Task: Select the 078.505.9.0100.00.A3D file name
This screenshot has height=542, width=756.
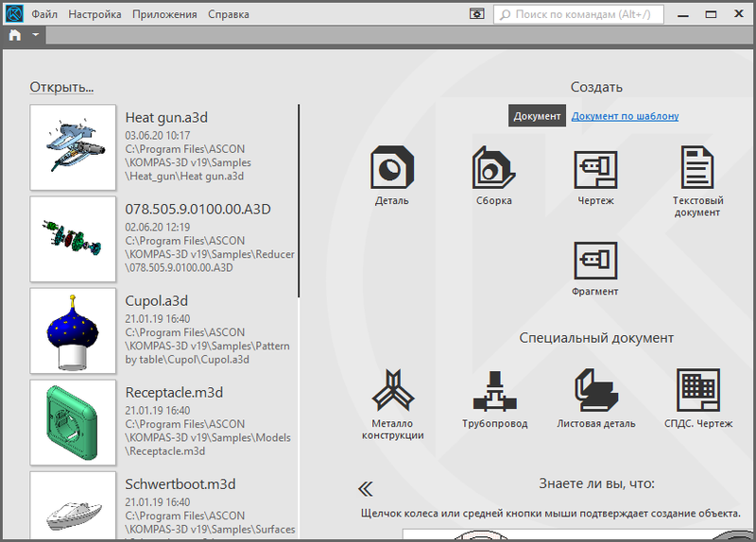Action: (198, 209)
